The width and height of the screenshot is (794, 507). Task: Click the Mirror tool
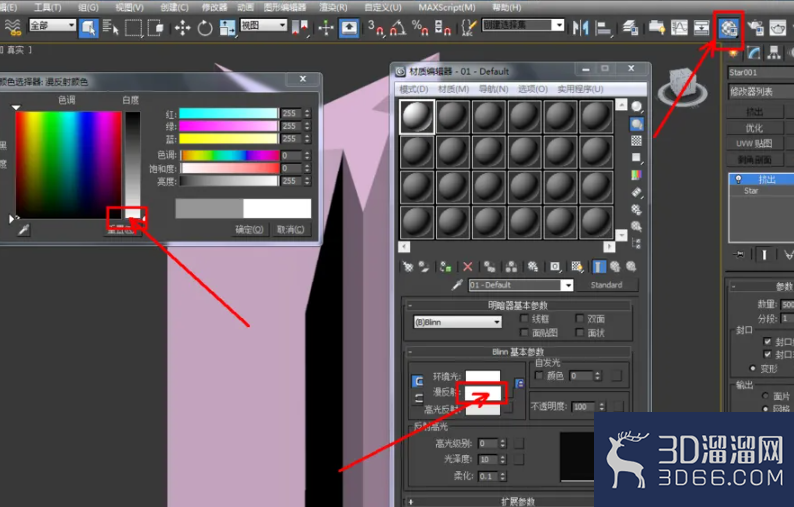pyautogui.click(x=580, y=27)
